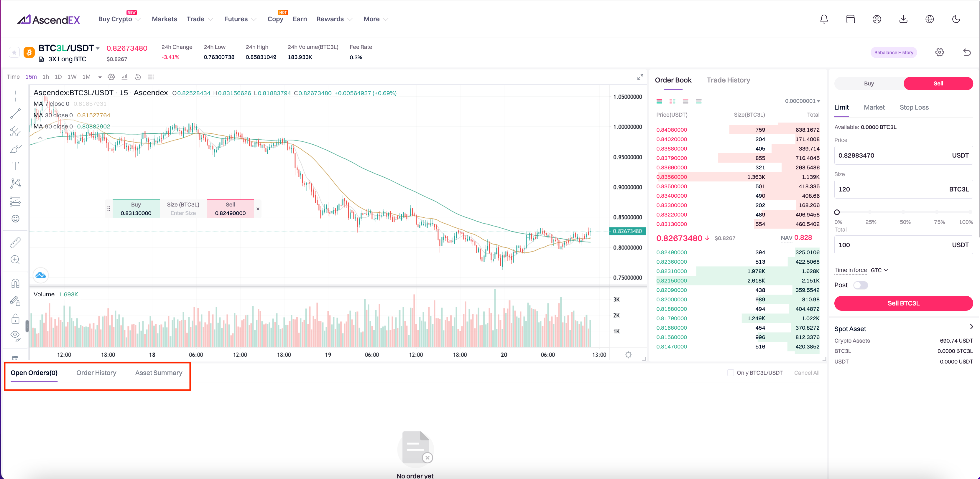Check the Only BTC3L/USDT checkbox

[731, 373]
